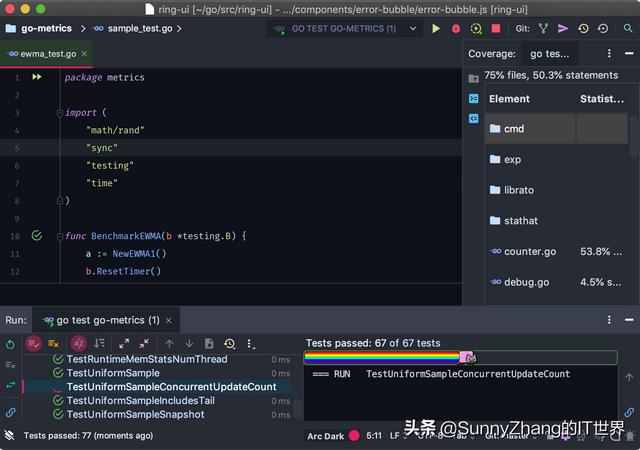Screen dimensions: 640x450
Task: Select the stathat folder in Coverage
Action: pos(556,221)
